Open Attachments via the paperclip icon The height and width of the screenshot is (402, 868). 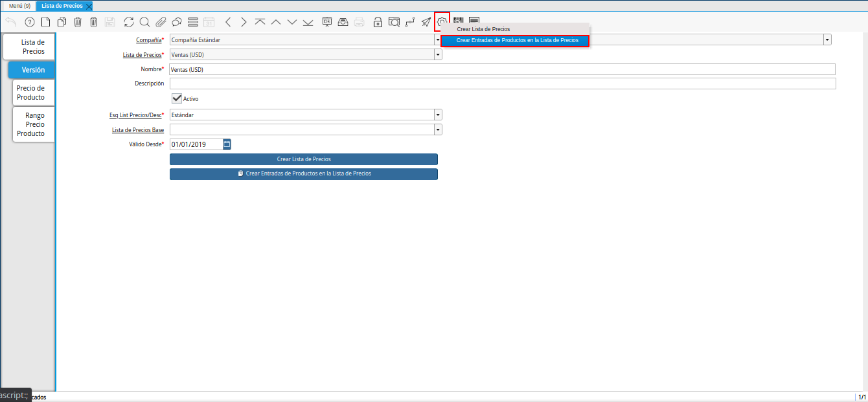click(161, 22)
